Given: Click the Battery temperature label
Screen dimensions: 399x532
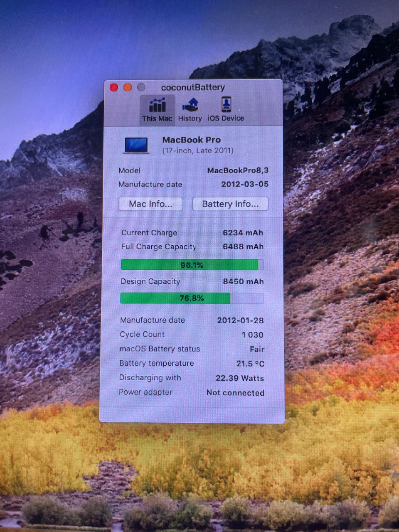Looking at the screenshot, I should pos(156,363).
